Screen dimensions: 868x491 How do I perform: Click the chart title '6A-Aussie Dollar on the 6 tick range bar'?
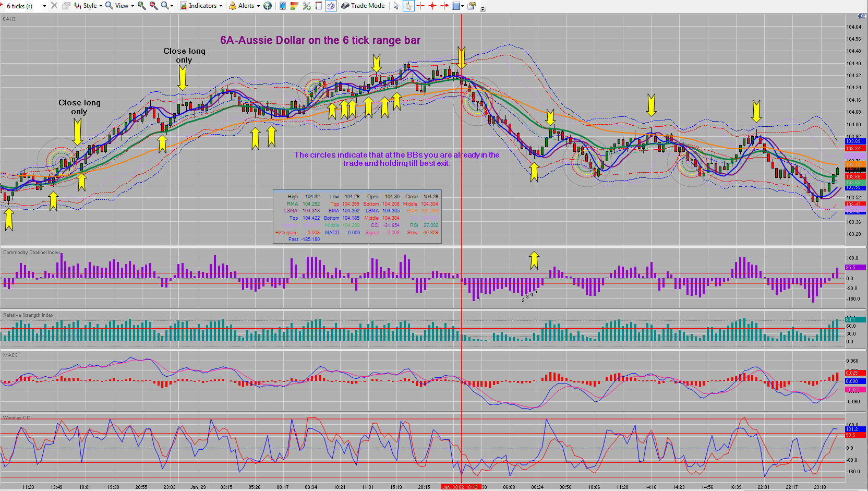(x=320, y=40)
